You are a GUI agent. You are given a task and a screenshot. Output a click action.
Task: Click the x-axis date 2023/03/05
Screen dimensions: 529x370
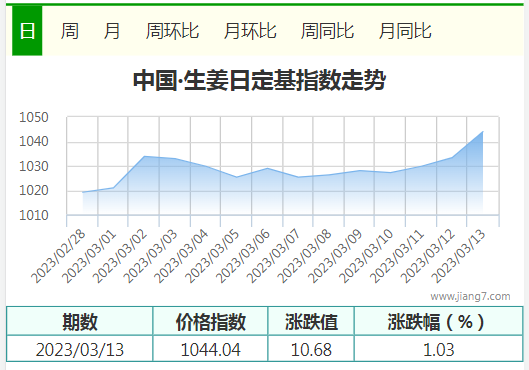pos(213,256)
